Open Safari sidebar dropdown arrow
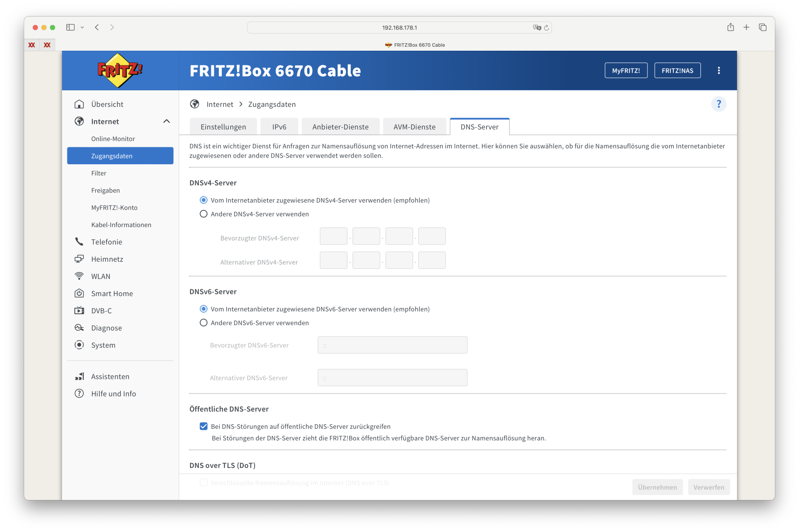The width and height of the screenshot is (799, 532). 82,28
